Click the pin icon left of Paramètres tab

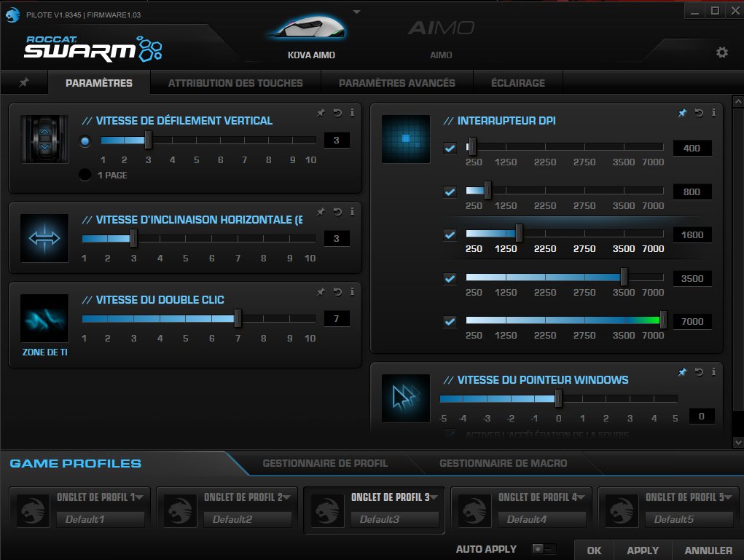(24, 83)
